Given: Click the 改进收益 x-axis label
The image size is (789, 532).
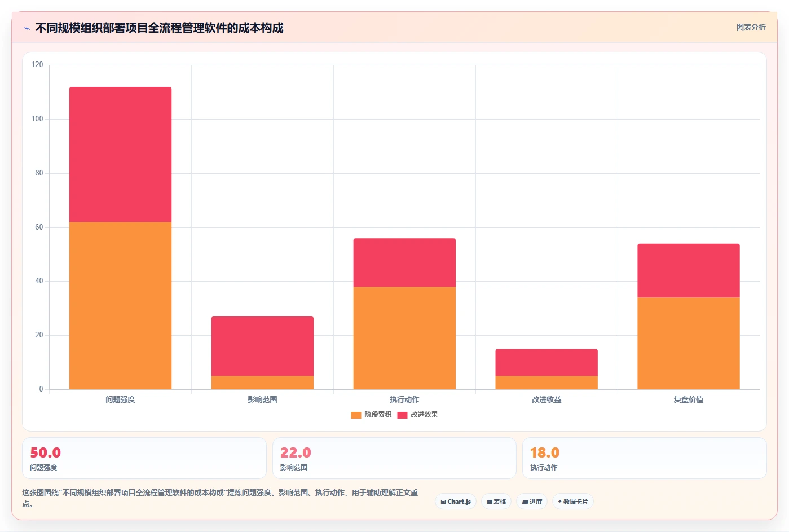Looking at the screenshot, I should [x=546, y=399].
